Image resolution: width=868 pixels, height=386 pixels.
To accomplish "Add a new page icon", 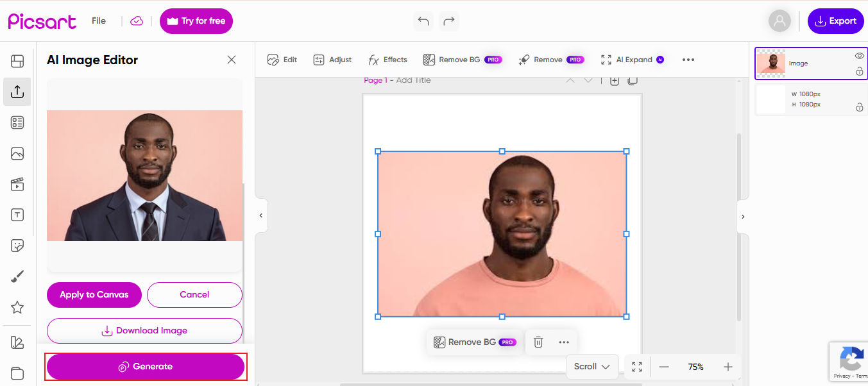I will pyautogui.click(x=614, y=81).
